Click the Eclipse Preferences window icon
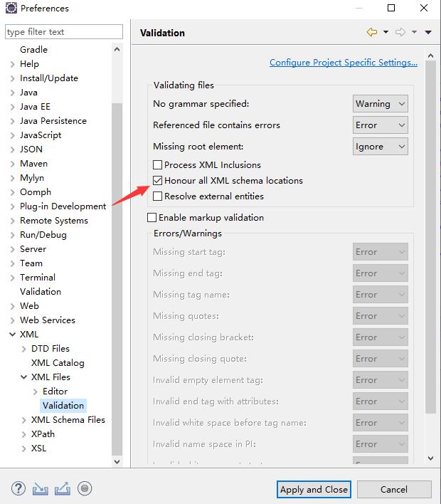Screen dimensions: 441x504 tap(11, 9)
